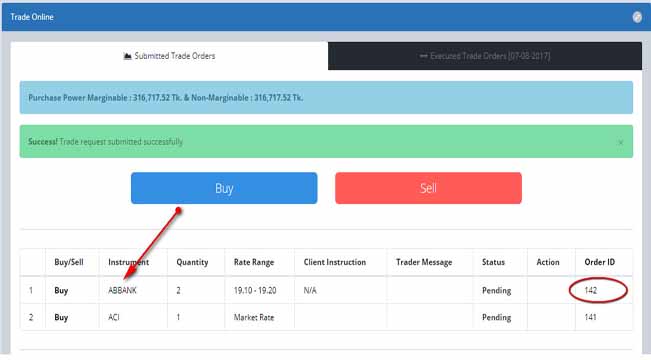This screenshot has height=360, width=651.
Task: Click the arrows icon beside Executed Trade Orders
Action: click(x=423, y=56)
